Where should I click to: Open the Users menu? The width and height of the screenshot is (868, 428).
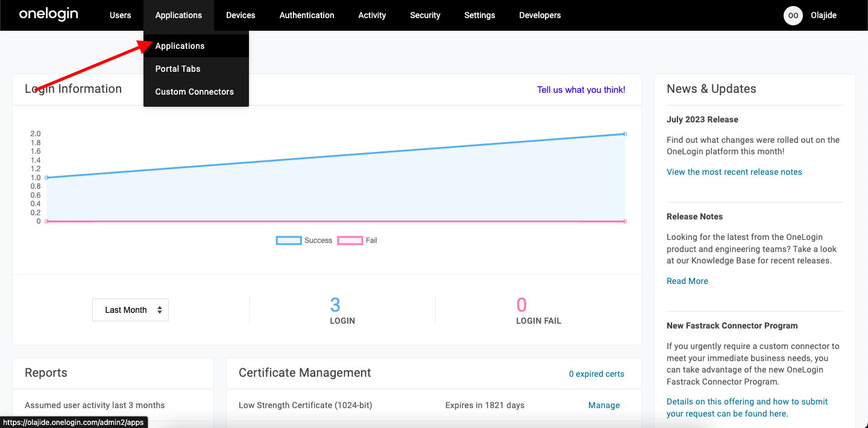coord(121,15)
